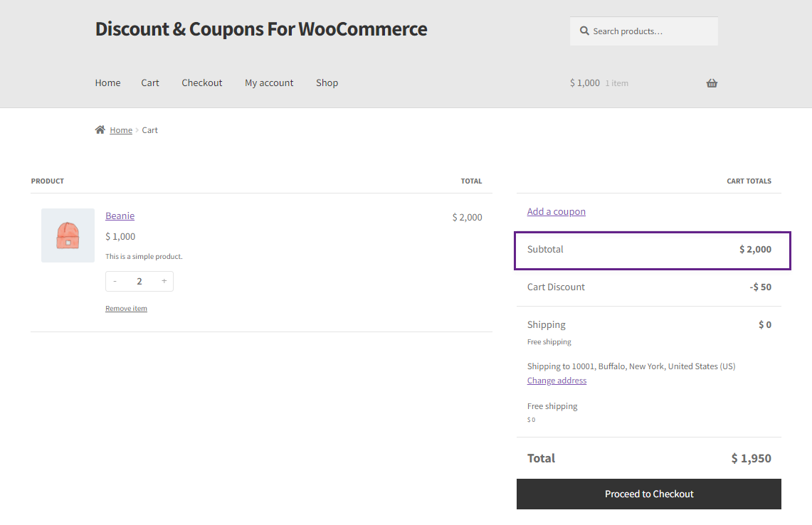
Task: Click the shopping basket icon in header
Action: coord(712,83)
